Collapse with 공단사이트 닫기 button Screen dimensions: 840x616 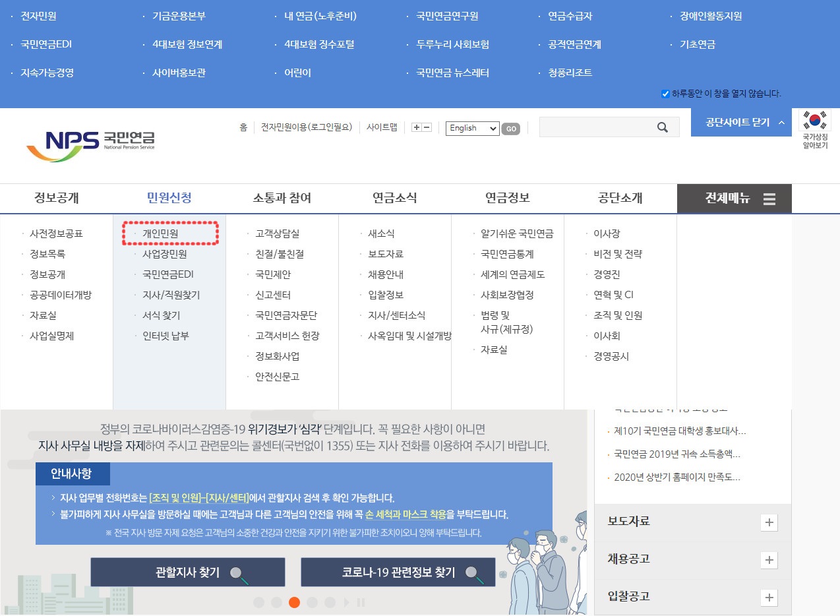(x=741, y=123)
